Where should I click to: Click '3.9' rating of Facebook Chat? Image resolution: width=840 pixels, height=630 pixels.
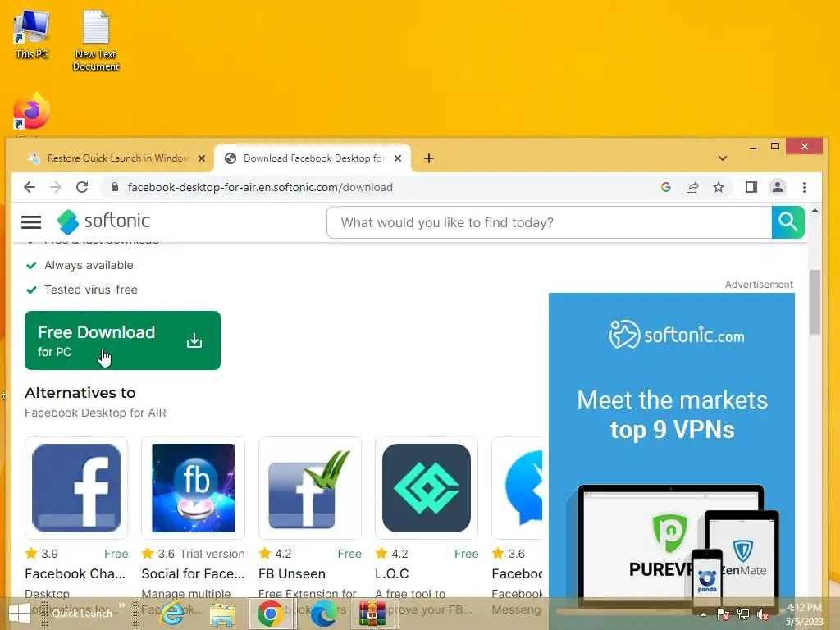coord(50,554)
